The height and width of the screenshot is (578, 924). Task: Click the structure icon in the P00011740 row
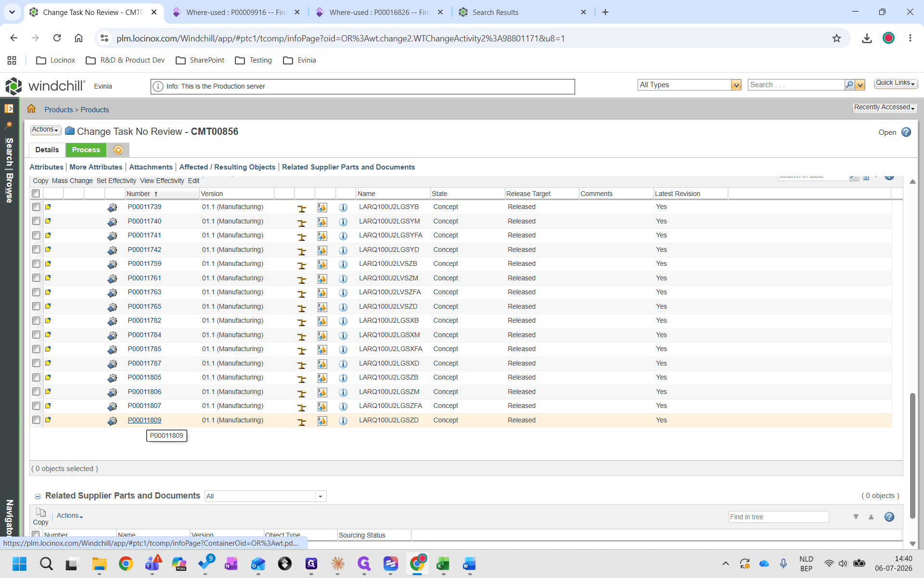[302, 223]
